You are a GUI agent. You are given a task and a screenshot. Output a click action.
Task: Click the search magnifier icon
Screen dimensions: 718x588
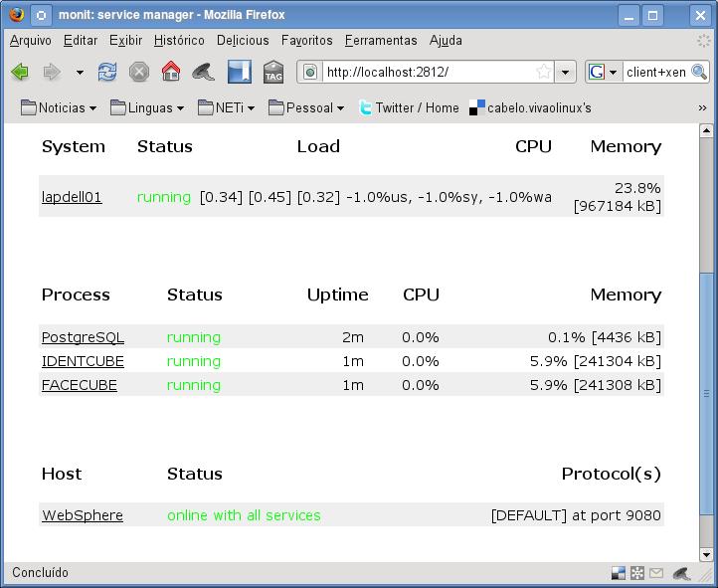(x=698, y=72)
